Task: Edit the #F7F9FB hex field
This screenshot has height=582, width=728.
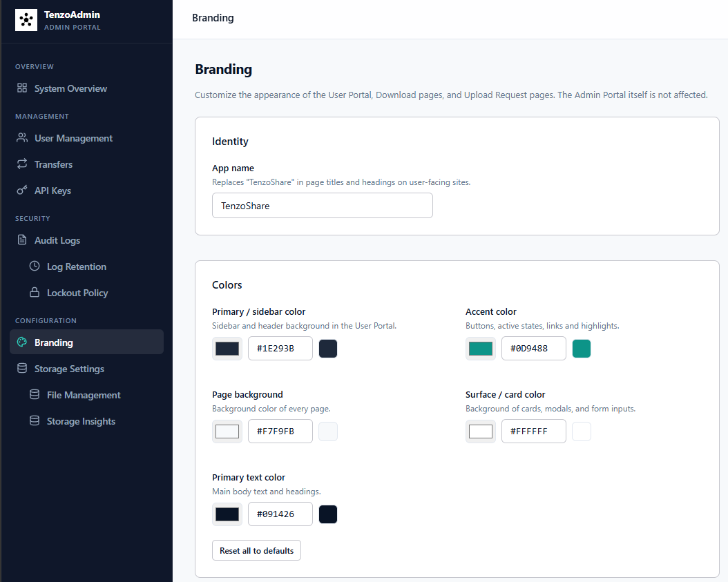Action: coord(280,431)
